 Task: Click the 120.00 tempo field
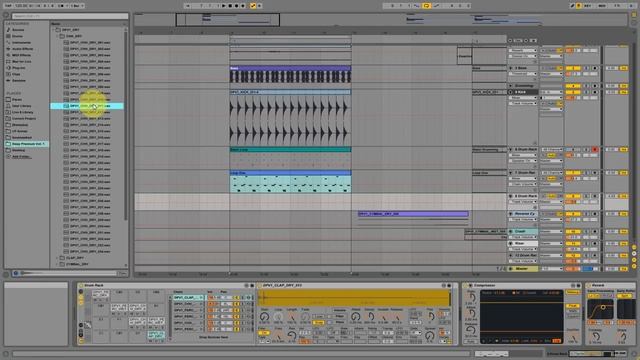pyautogui.click(x=20, y=6)
